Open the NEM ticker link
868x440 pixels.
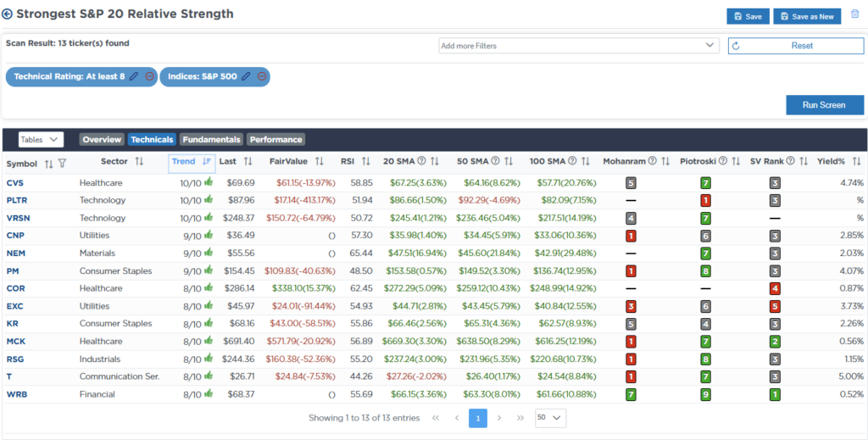[15, 253]
